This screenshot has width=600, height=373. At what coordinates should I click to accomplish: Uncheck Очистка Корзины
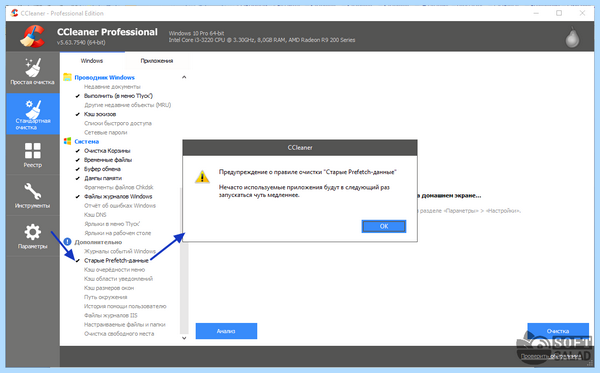pos(78,151)
